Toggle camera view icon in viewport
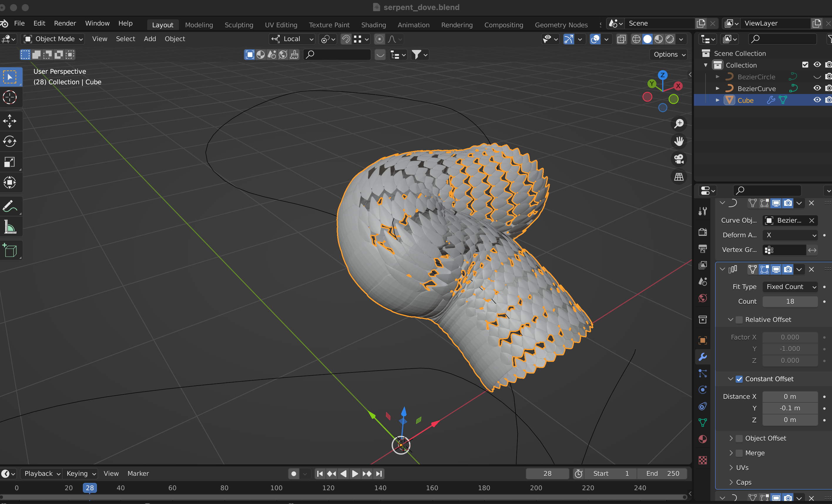The image size is (832, 504). point(679,159)
